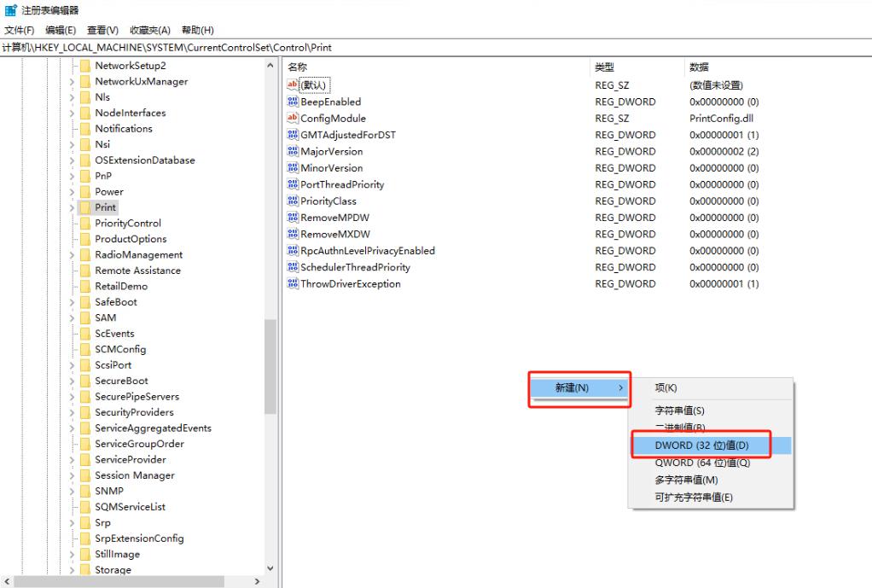Select the RpcAuthnLevelPrivacyEnabled value icon
The image size is (872, 588).
pos(294,250)
